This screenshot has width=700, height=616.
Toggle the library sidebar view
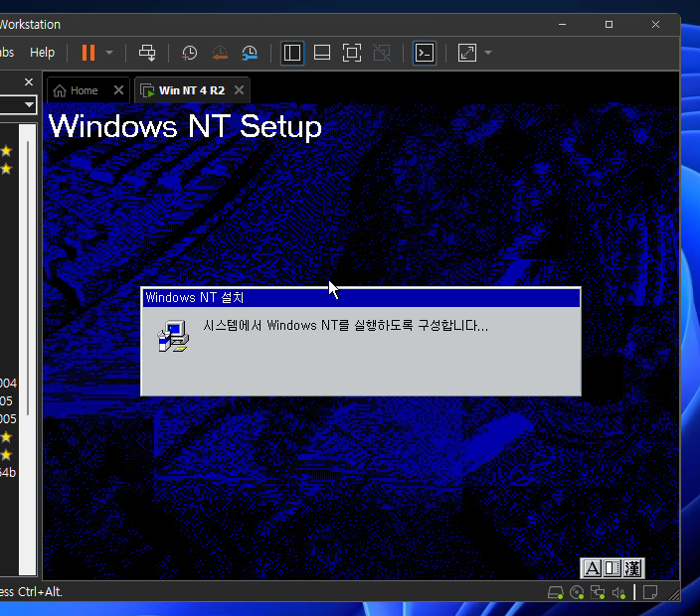pos(292,53)
